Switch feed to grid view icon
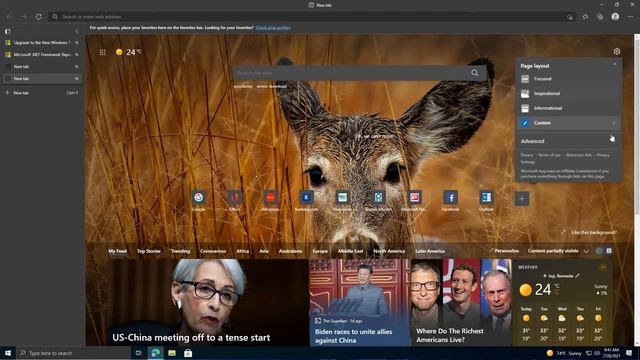Screen dimensions: 640x360 [x=609, y=251]
